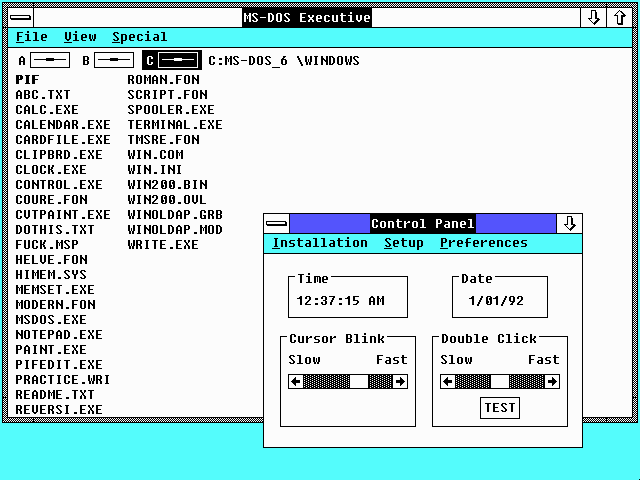Select SPOOLER.EXE in the file list
This screenshot has width=640, height=480.
tap(171, 110)
